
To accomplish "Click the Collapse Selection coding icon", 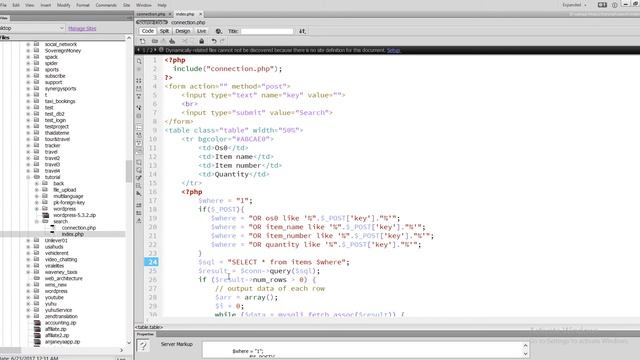I will (x=139, y=88).
